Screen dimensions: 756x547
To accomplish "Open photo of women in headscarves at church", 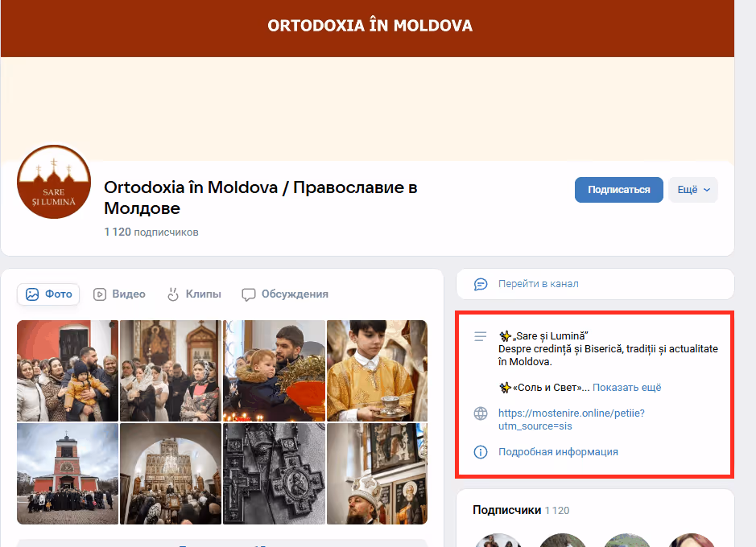I will pos(171,371).
